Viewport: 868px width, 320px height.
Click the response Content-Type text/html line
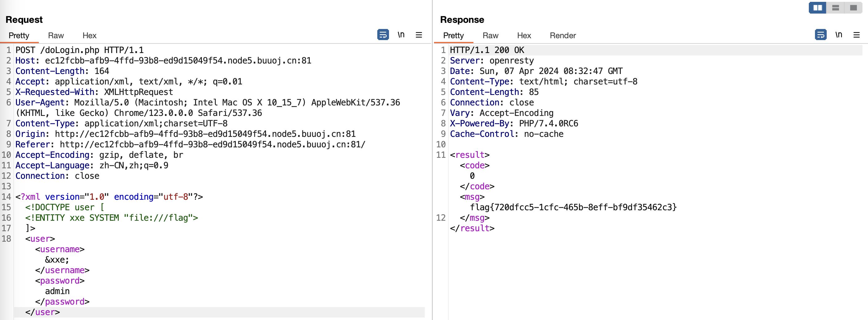[544, 81]
